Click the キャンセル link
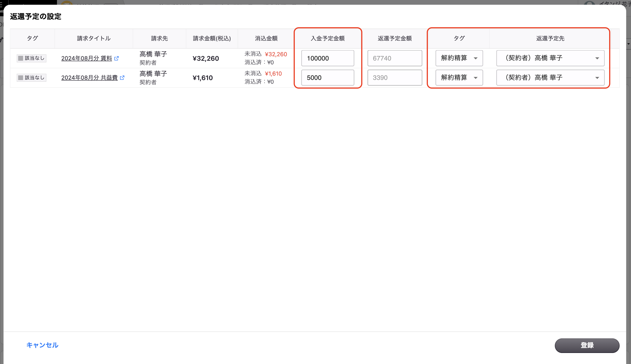Image resolution: width=631 pixels, height=364 pixels. (x=42, y=345)
